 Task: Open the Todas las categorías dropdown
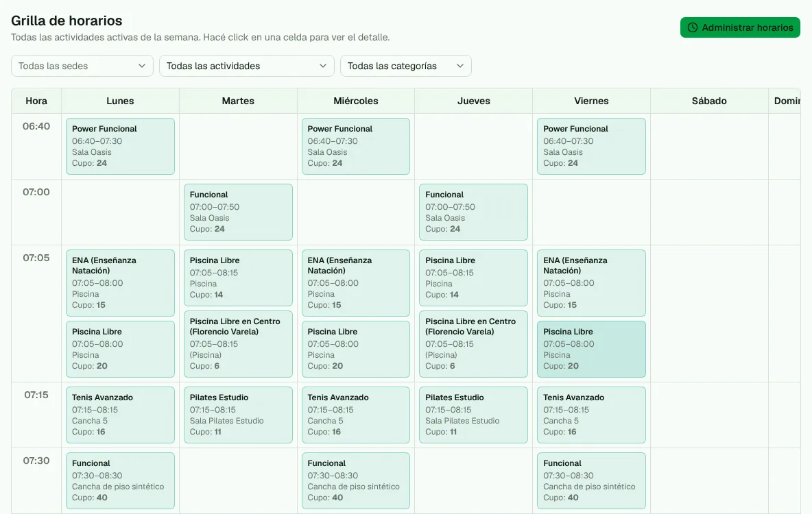pos(405,66)
